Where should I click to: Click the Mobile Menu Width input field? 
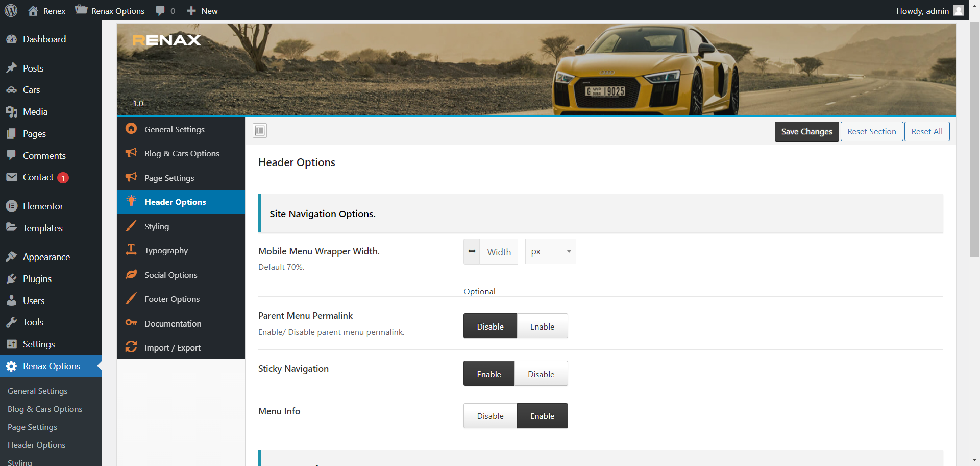[x=499, y=251]
